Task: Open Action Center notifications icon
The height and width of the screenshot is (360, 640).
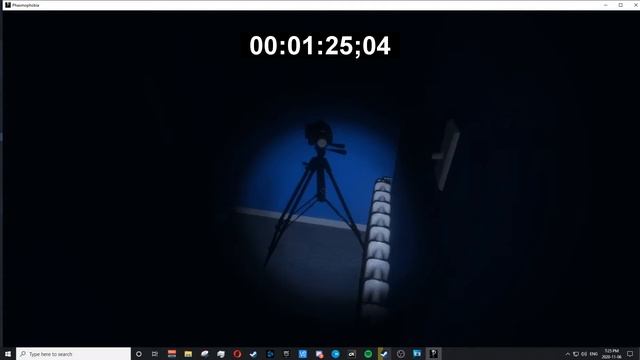Action: (x=631, y=354)
